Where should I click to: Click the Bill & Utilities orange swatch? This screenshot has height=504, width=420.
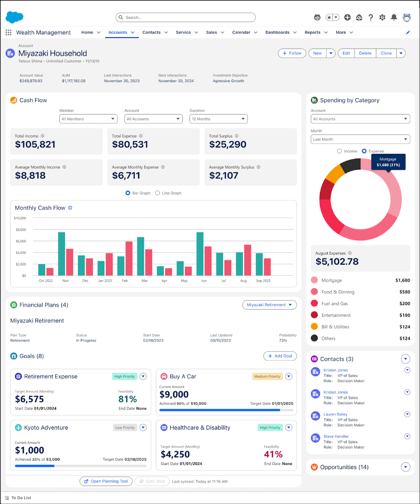(x=314, y=327)
